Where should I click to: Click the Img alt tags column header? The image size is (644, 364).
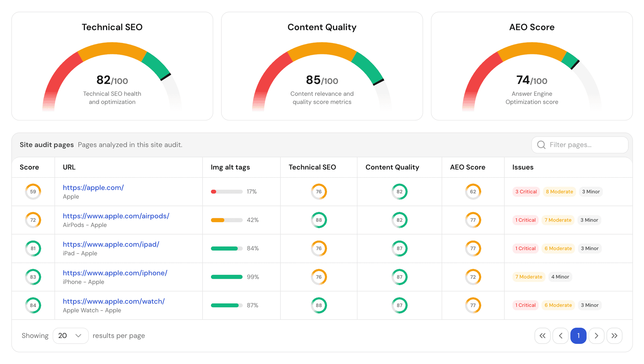[230, 167]
